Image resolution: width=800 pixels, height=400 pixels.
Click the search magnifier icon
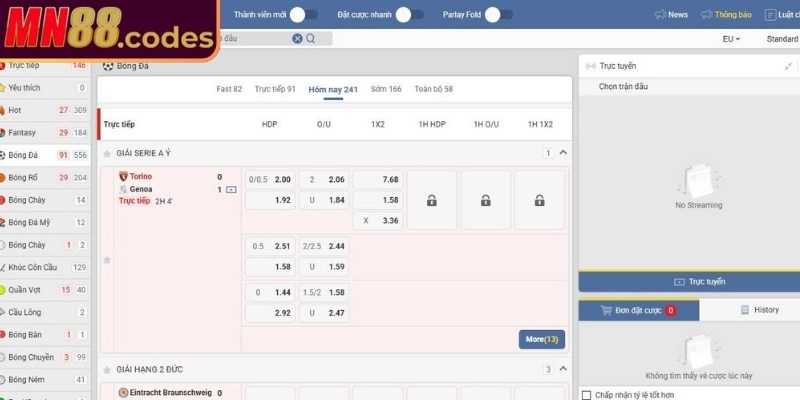311,38
